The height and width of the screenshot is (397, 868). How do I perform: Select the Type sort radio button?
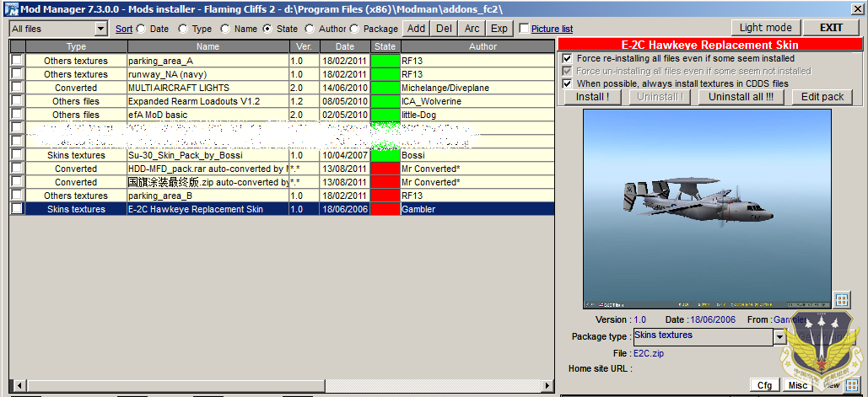[183, 29]
